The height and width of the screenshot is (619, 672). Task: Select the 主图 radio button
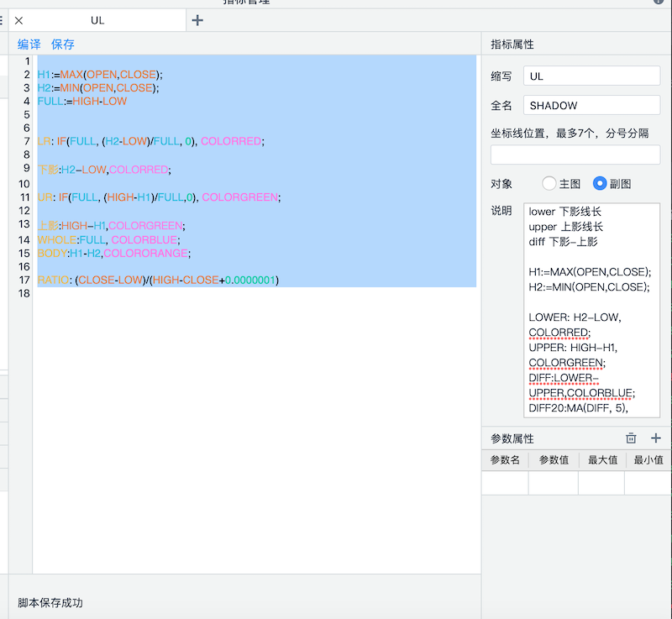549,183
